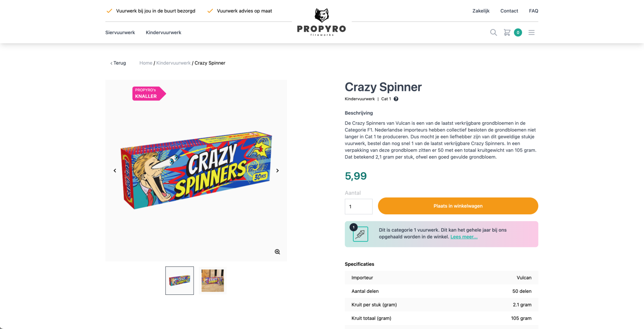Screen dimensions: 644x329
Task: Open Kindervuurwerk menu item
Action: [163, 33]
